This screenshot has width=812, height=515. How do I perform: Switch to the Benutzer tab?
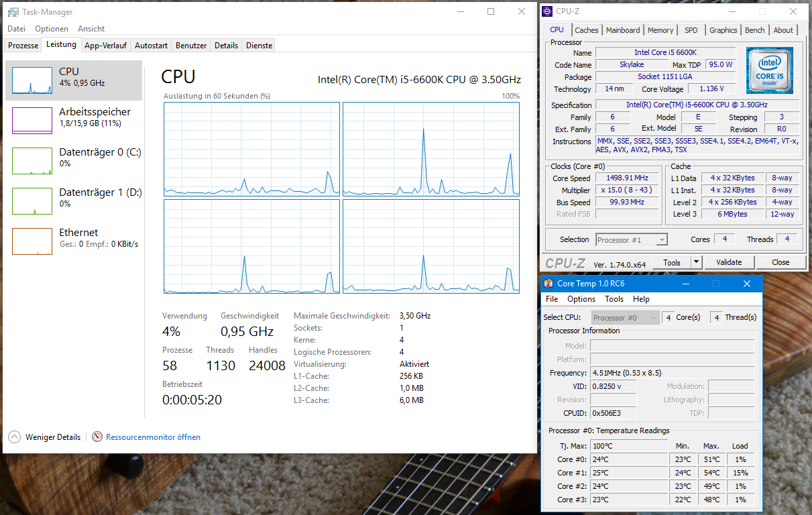[x=191, y=46]
